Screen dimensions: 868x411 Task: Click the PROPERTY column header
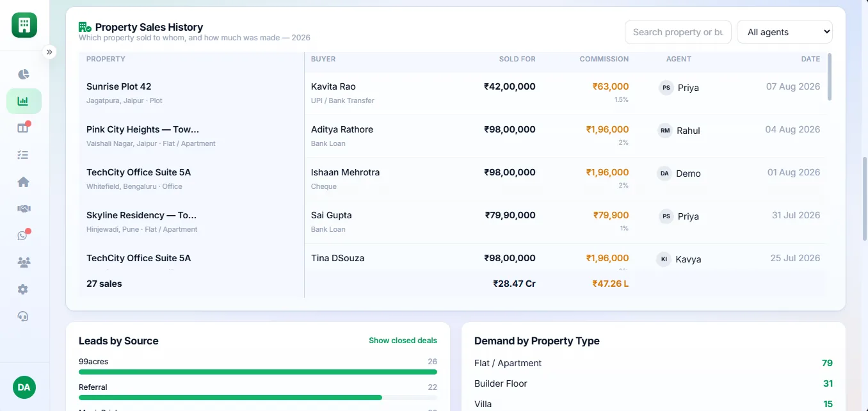tap(106, 59)
